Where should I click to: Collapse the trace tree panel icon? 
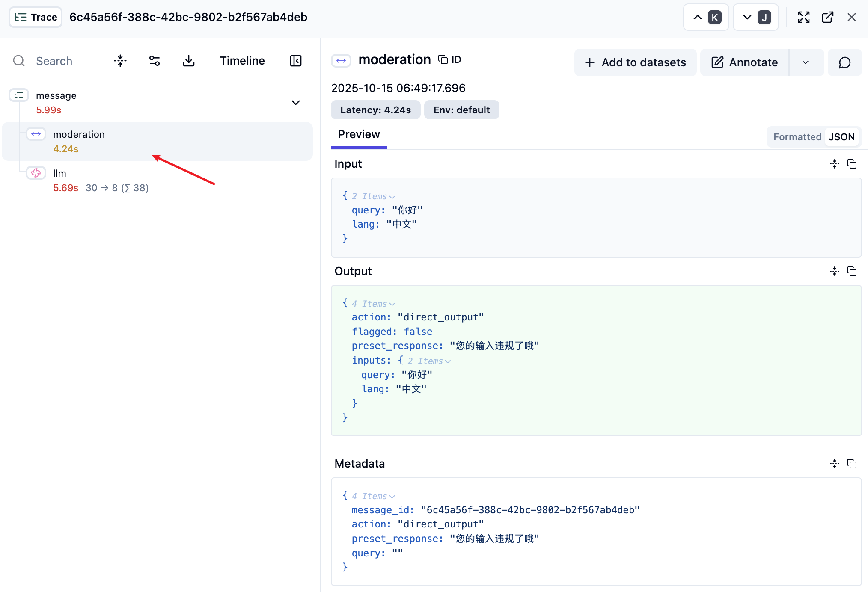(x=295, y=61)
